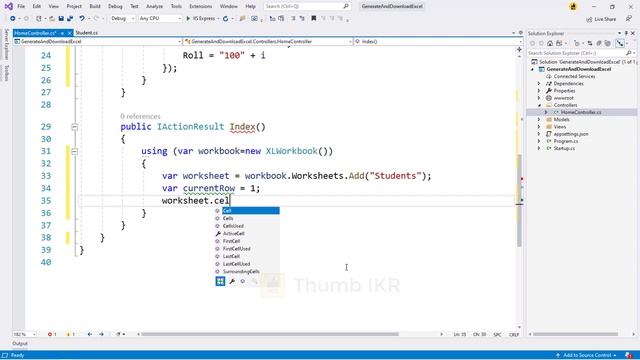Collapse the Index method outlining box

(74, 127)
